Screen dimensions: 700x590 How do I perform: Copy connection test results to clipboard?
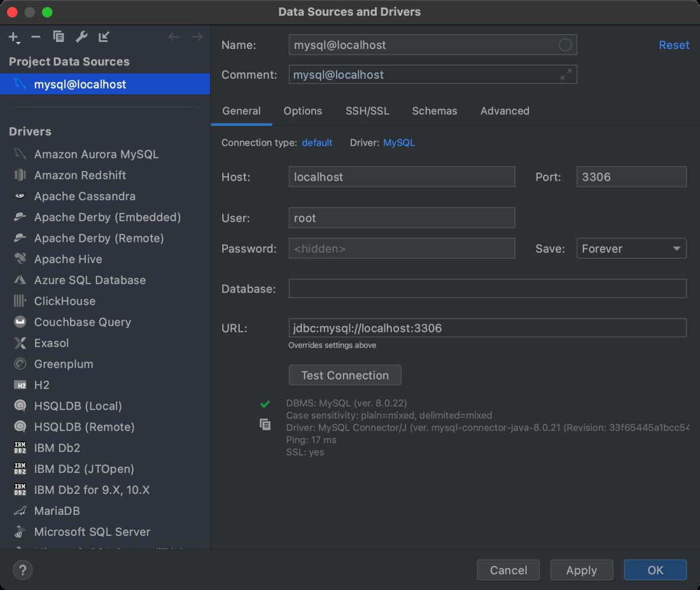coord(265,424)
